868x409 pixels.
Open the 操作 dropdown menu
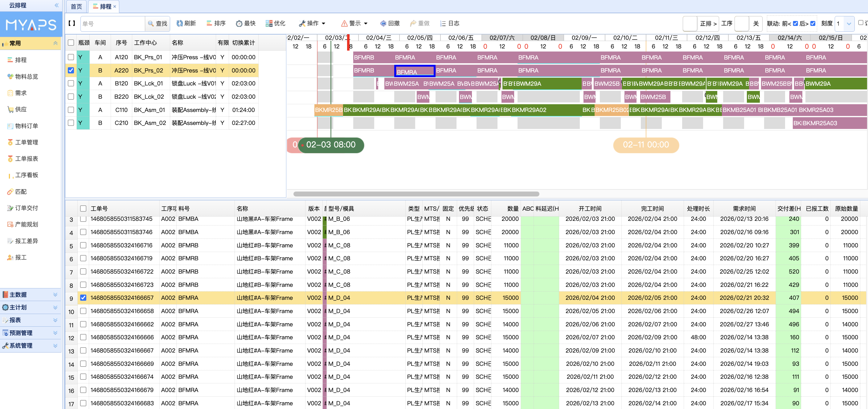[312, 23]
